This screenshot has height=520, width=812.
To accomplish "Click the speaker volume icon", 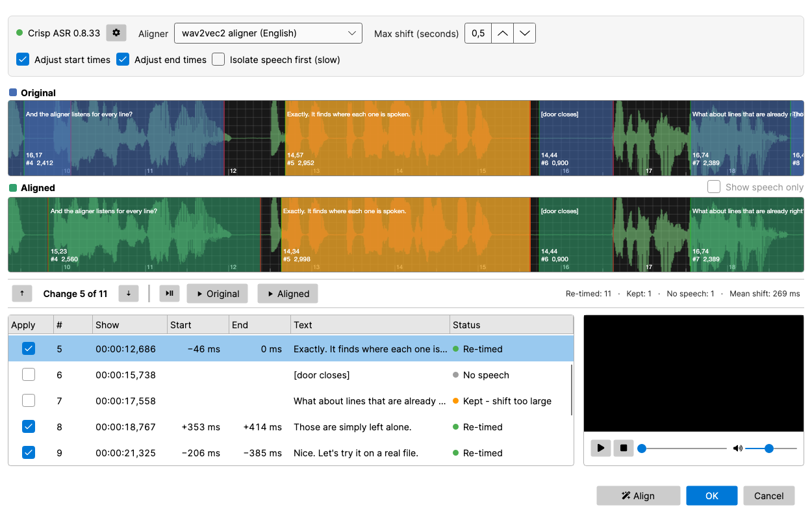I will [x=737, y=448].
